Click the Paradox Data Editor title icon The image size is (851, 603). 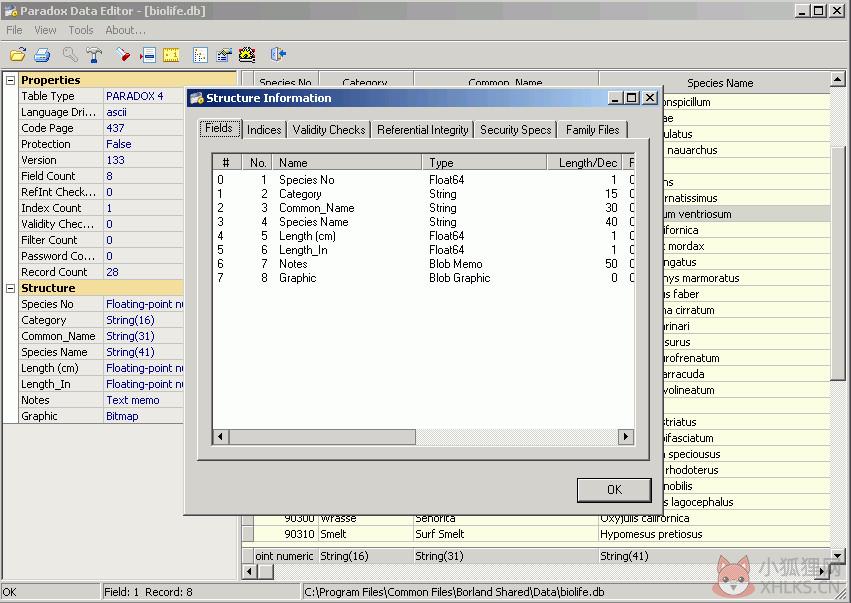(11, 11)
